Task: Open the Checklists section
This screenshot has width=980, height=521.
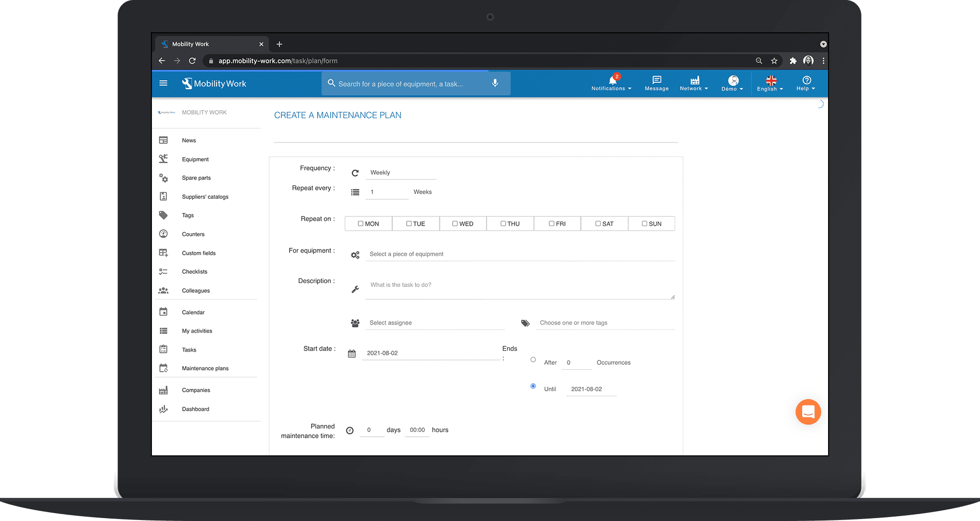Action: click(194, 272)
